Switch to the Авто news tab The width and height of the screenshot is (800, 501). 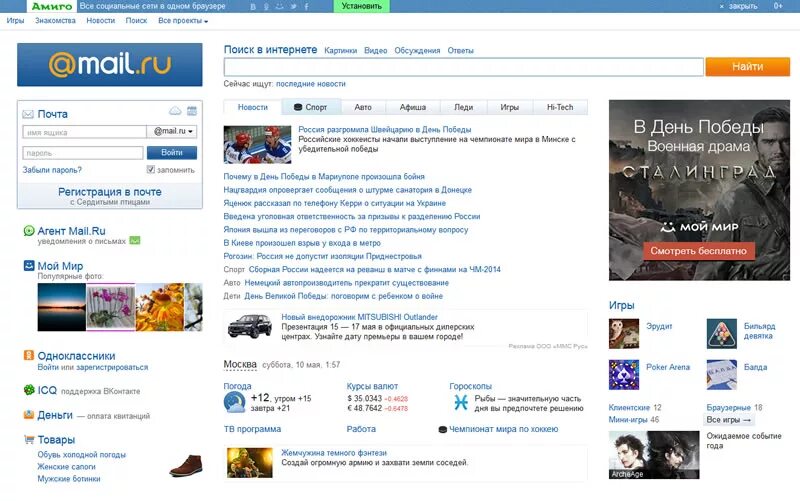363,107
